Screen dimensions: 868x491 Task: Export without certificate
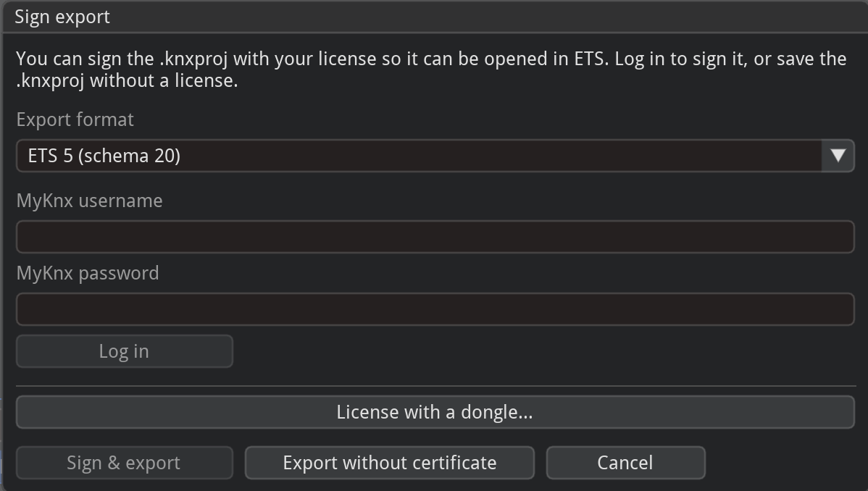coord(390,463)
